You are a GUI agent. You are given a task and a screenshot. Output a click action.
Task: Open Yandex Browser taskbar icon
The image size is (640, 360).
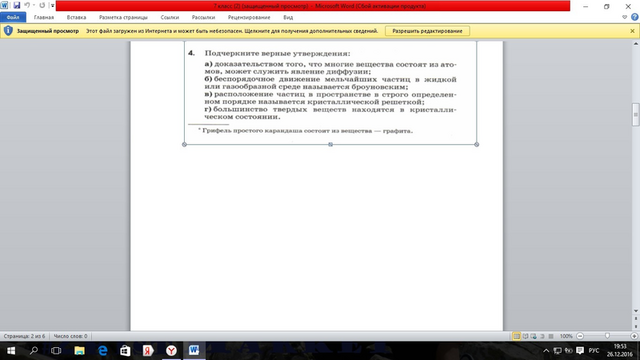coord(171,351)
